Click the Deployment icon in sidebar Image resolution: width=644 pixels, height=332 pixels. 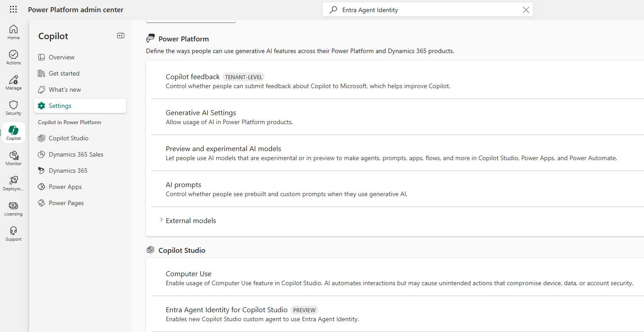click(x=13, y=182)
